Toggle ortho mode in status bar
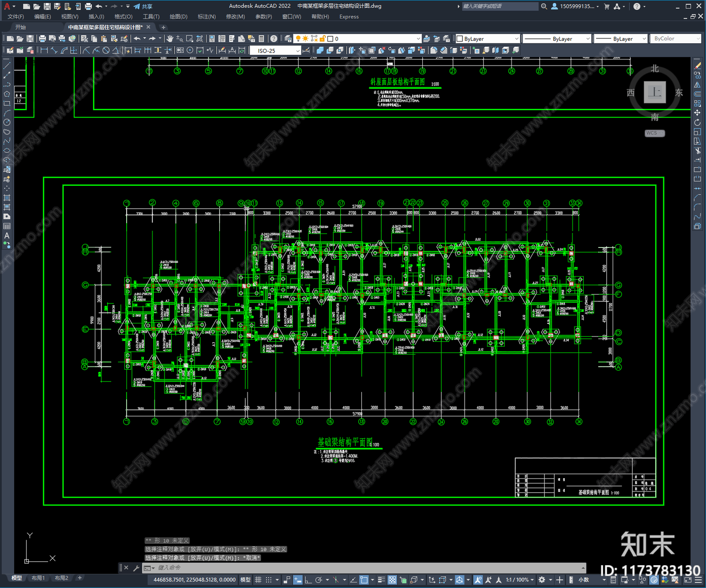The width and height of the screenshot is (706, 588). click(308, 580)
